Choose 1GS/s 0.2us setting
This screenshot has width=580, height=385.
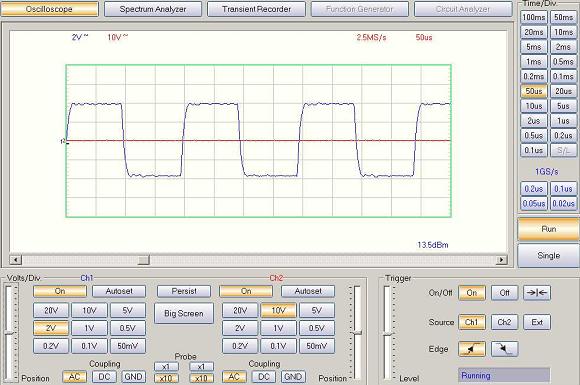[534, 189]
